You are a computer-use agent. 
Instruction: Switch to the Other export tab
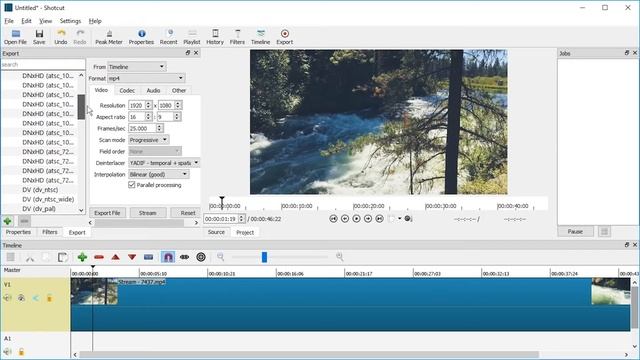point(179,91)
